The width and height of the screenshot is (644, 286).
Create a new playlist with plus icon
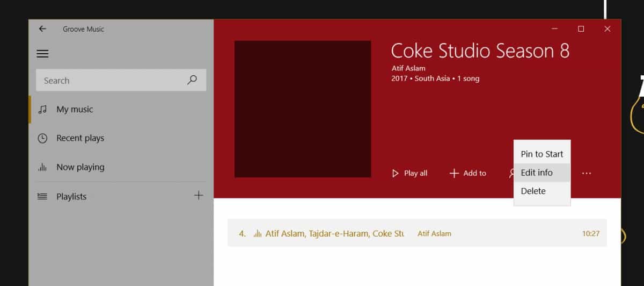pos(199,196)
